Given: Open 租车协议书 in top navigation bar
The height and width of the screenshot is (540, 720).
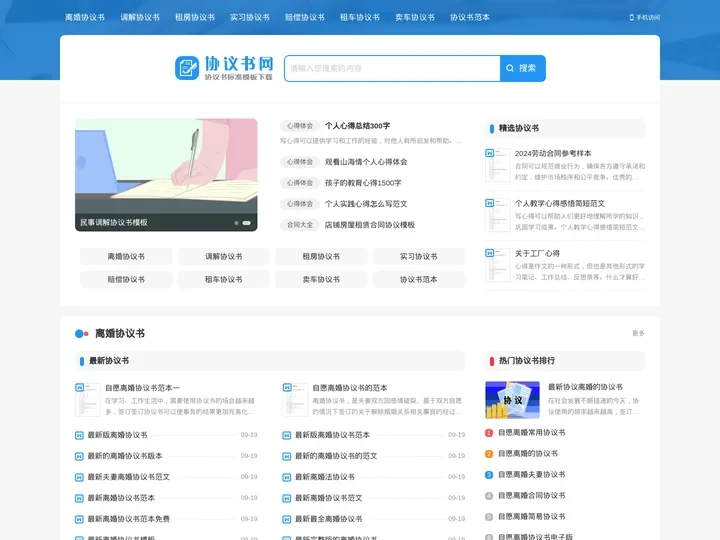Looking at the screenshot, I should tap(360, 17).
